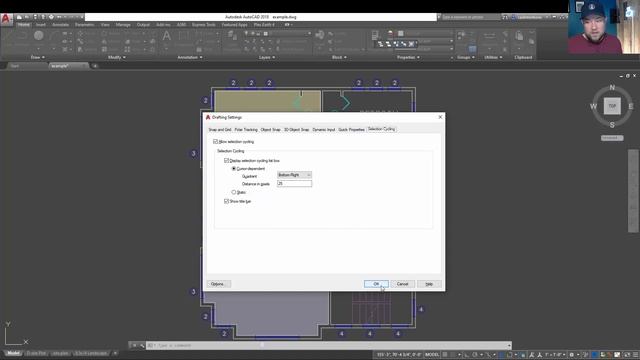
Task: Select the Selection Cycling tab
Action: (382, 129)
